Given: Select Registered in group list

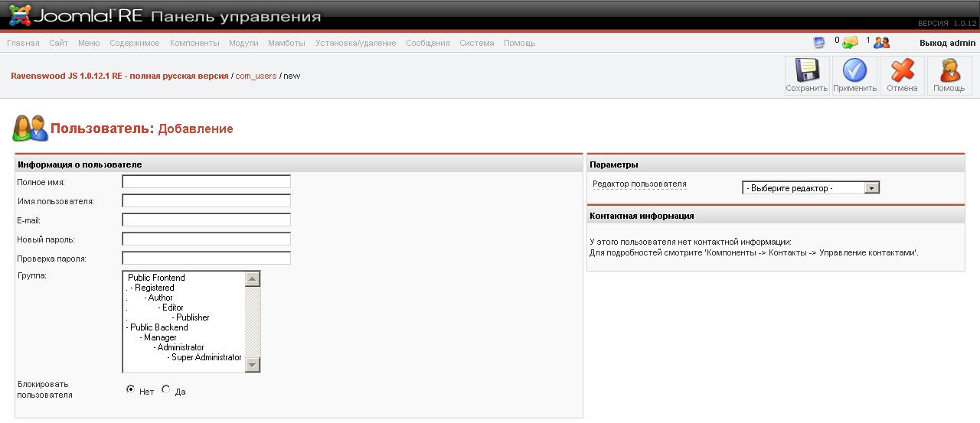Looking at the screenshot, I should tap(184, 288).
